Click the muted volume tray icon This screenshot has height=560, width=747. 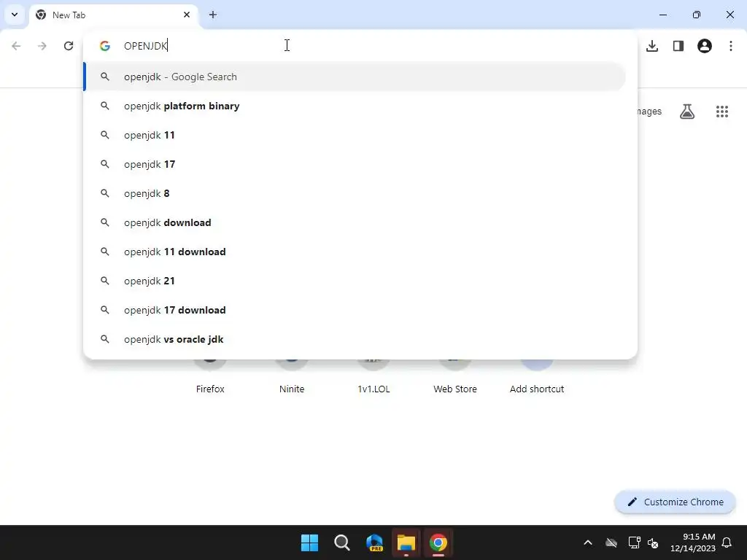tap(653, 542)
